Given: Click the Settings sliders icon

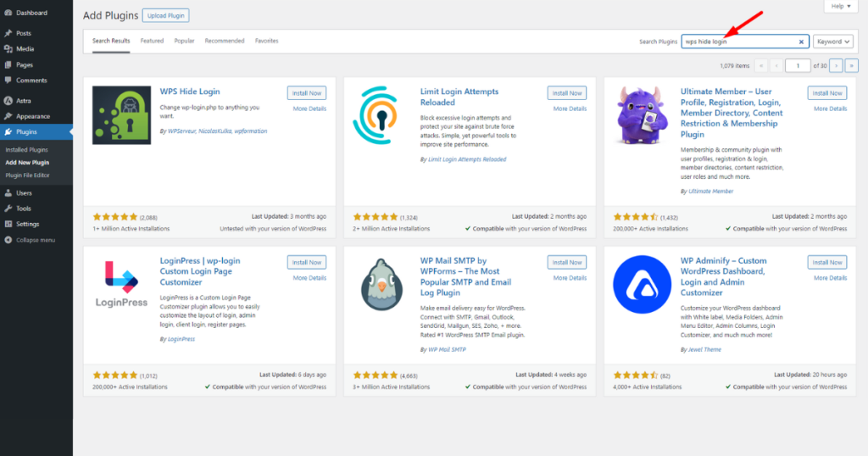Looking at the screenshot, I should click(x=8, y=224).
